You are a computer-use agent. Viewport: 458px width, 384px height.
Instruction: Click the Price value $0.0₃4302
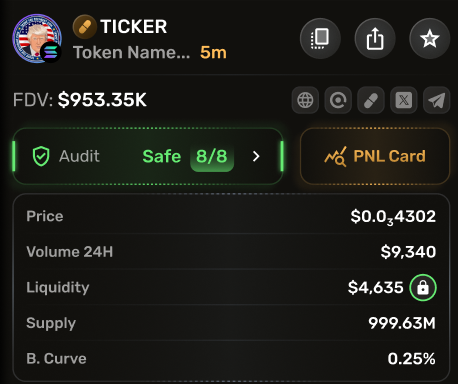(x=393, y=217)
